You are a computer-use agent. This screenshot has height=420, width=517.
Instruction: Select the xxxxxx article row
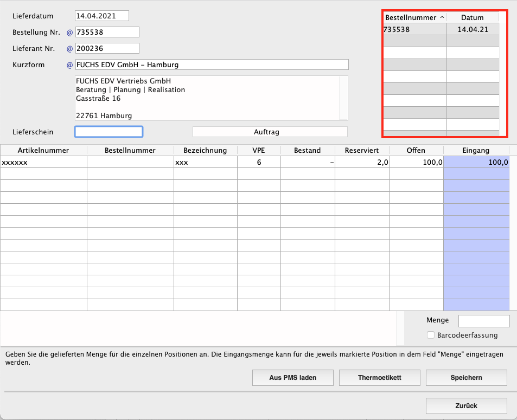point(43,162)
